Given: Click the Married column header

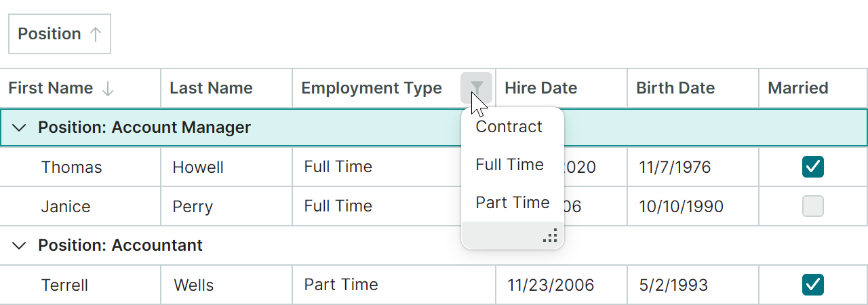Looking at the screenshot, I should pos(797,88).
